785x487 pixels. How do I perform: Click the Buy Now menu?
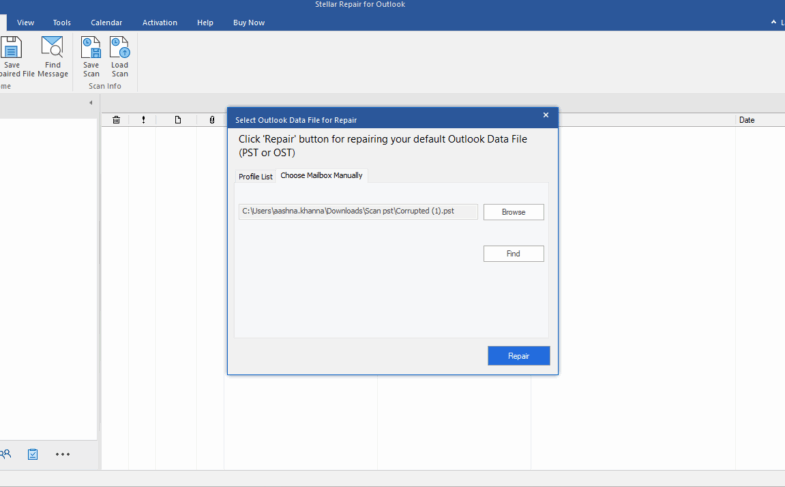coord(249,23)
